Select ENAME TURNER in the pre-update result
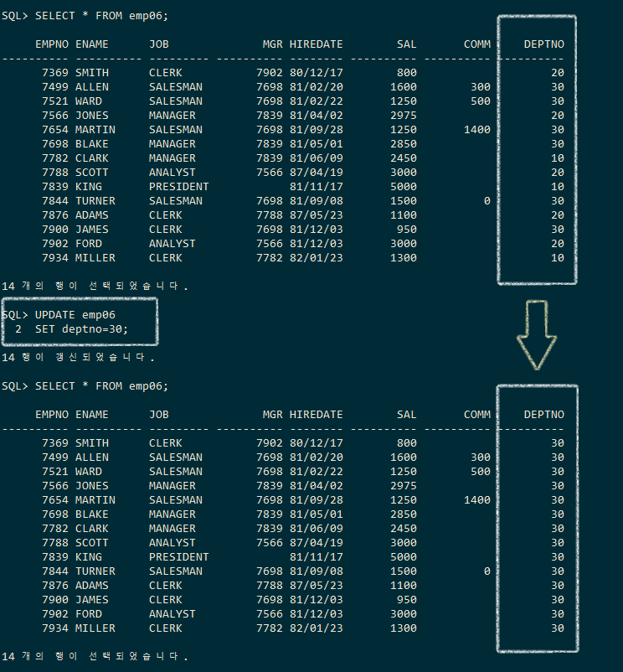623x672 pixels. pyautogui.click(x=95, y=201)
